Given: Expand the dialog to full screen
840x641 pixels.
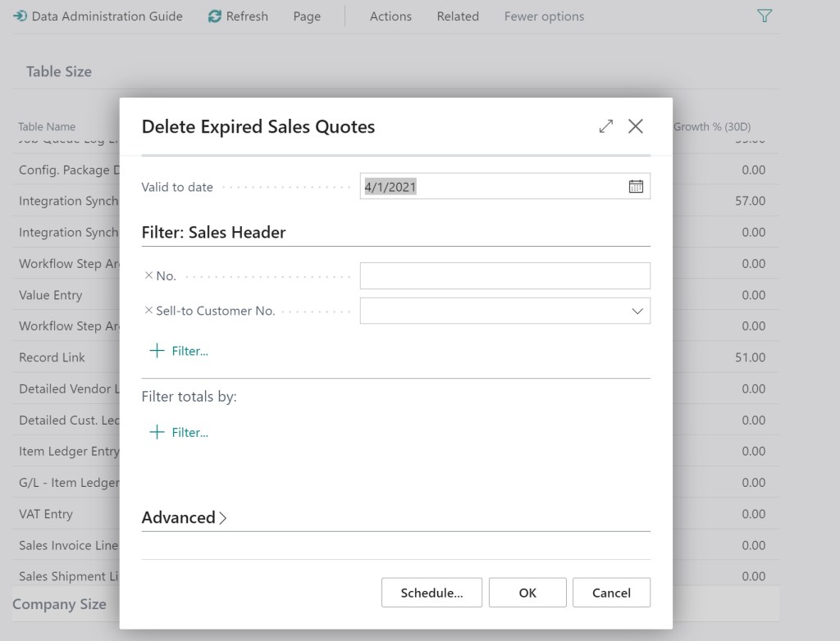Looking at the screenshot, I should (x=606, y=126).
